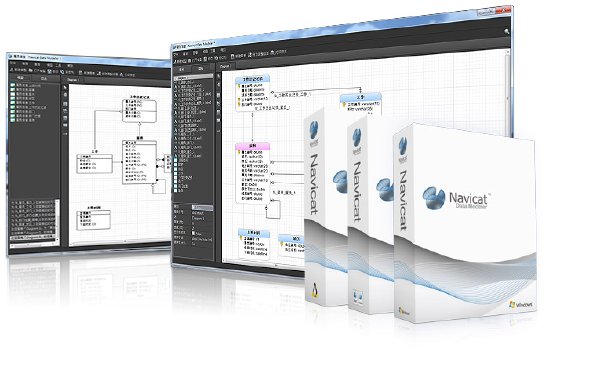
Task: Select the relation line tool in front window palette
Action: click(x=218, y=131)
